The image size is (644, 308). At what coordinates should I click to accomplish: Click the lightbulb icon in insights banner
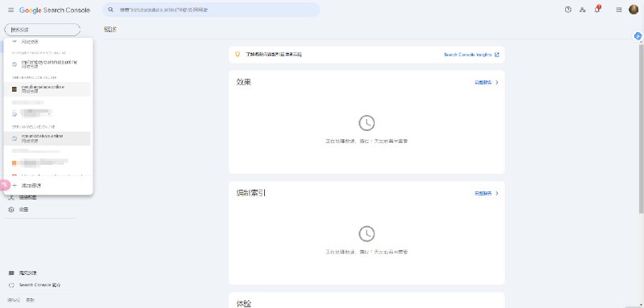click(237, 54)
